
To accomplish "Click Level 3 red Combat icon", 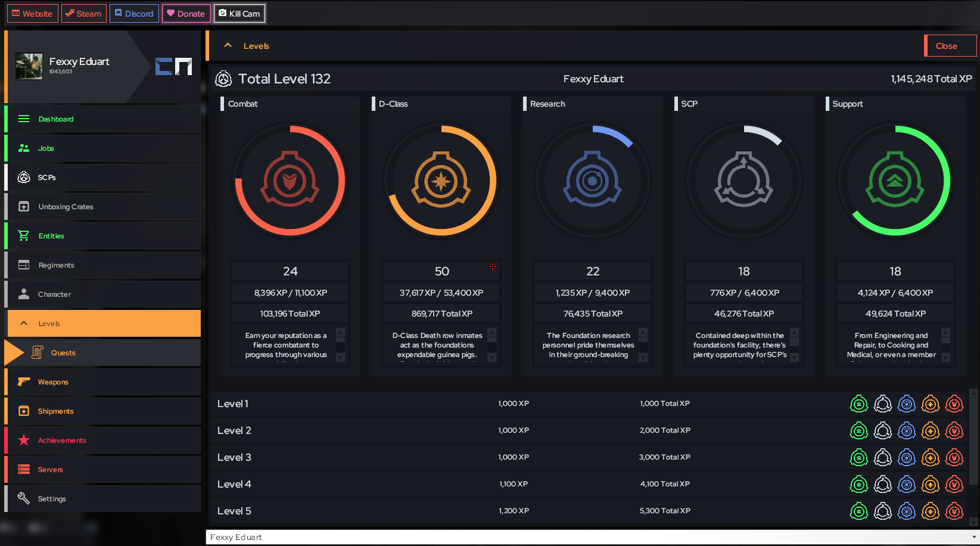I will [x=954, y=458].
